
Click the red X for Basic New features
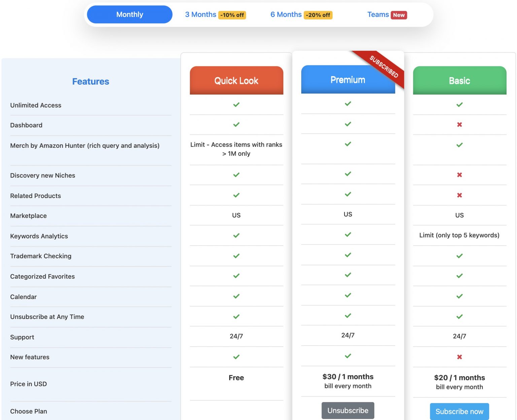[459, 357]
